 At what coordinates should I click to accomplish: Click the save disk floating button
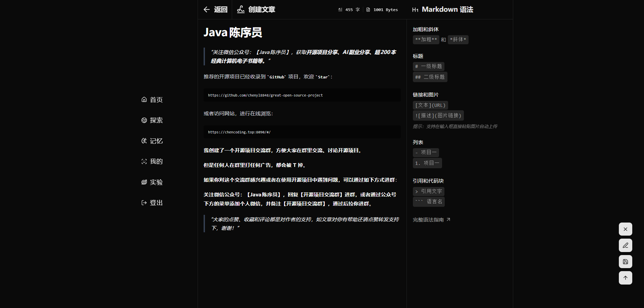click(x=626, y=262)
